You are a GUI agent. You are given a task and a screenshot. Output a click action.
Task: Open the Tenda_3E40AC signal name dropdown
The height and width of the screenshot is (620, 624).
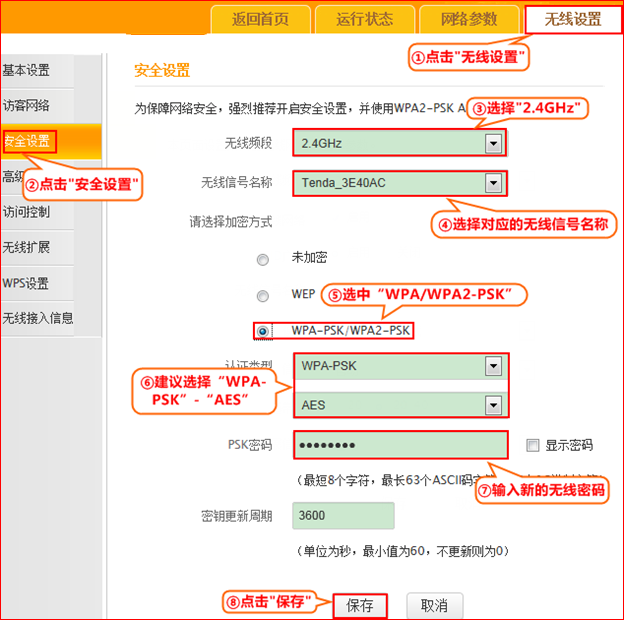click(492, 183)
